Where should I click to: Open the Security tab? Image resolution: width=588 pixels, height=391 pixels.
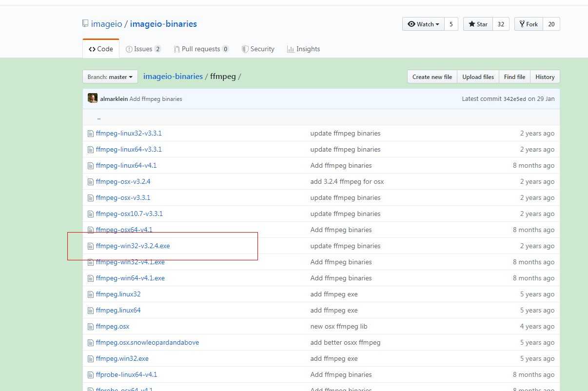(258, 49)
